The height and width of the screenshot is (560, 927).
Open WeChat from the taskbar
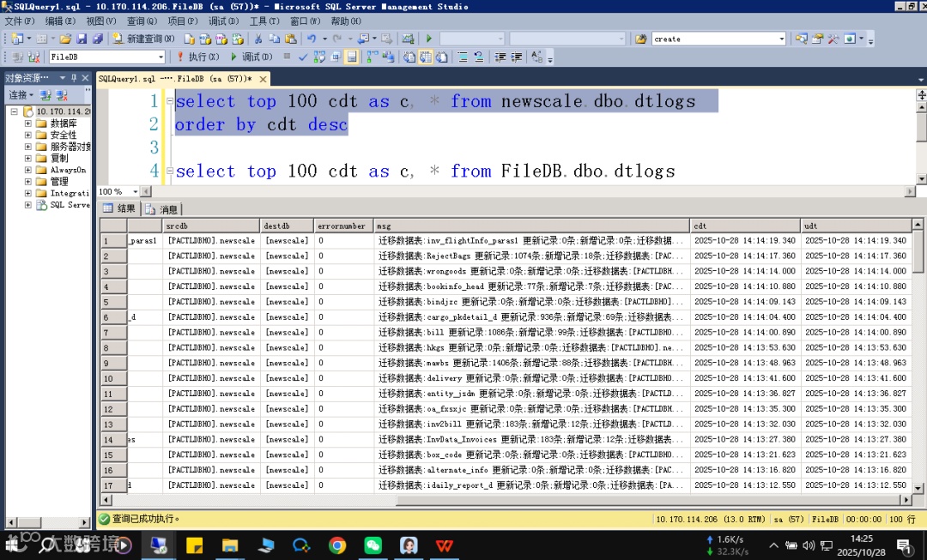point(373,545)
